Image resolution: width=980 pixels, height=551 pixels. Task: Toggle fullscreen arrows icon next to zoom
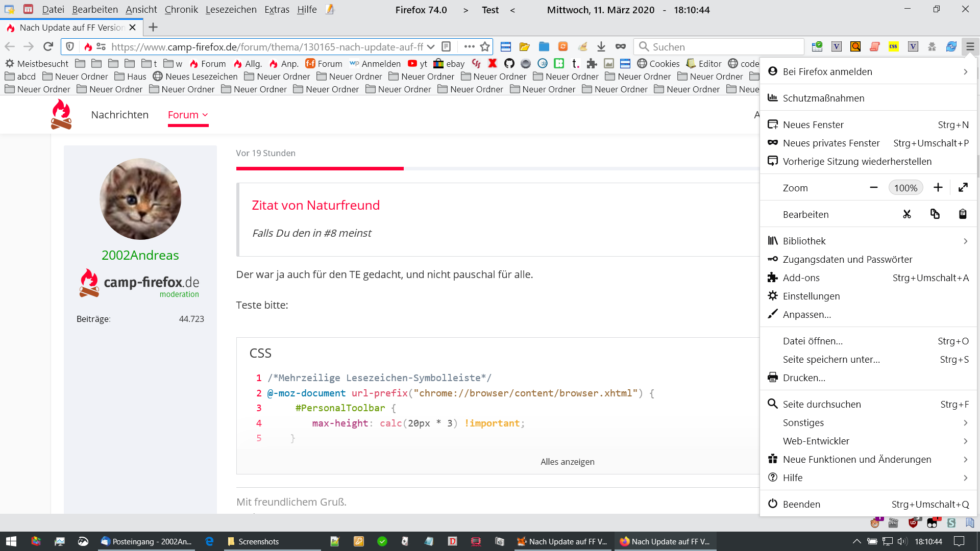[x=963, y=188]
